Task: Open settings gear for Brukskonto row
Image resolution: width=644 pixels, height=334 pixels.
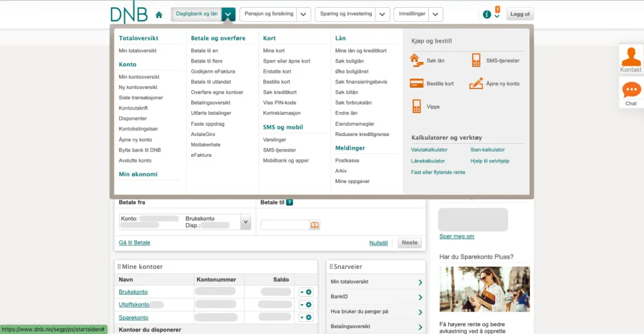Action: pyautogui.click(x=308, y=292)
